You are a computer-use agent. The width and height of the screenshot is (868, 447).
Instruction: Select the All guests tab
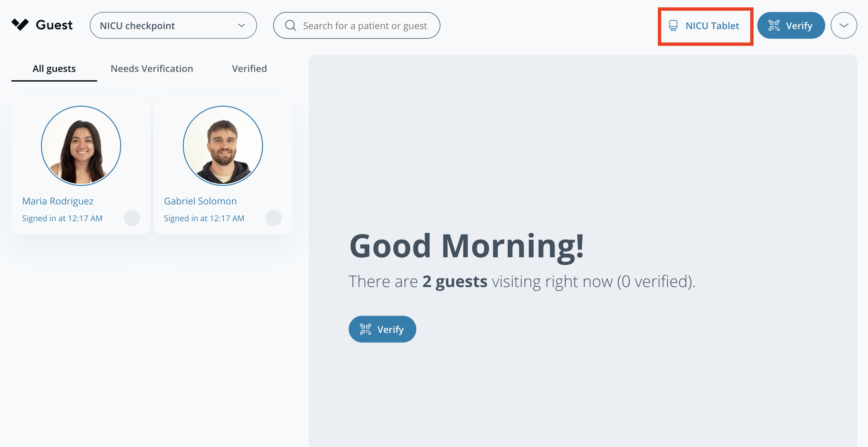54,69
